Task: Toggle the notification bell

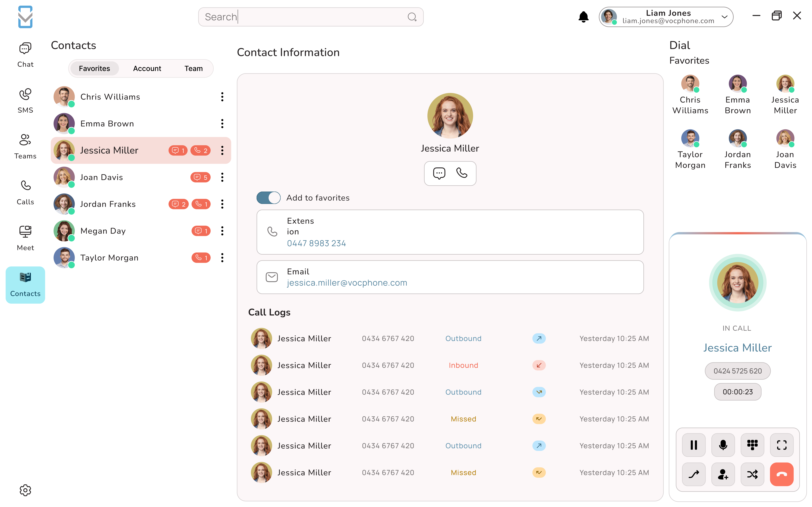Action: tap(583, 16)
